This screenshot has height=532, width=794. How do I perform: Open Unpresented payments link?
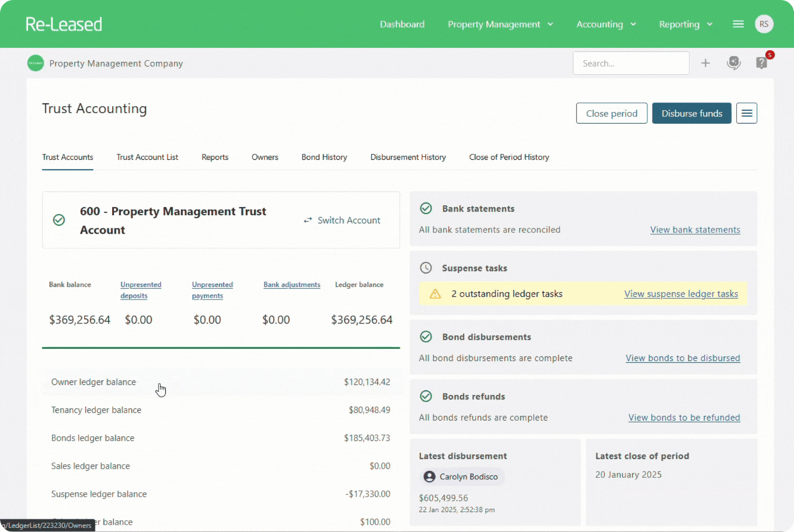(x=213, y=290)
